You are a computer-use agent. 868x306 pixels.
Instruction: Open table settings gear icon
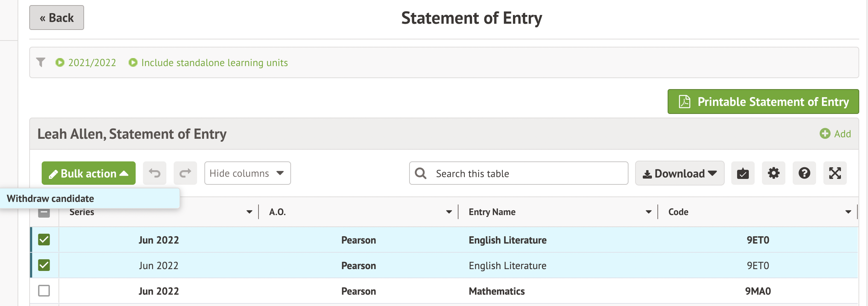pyautogui.click(x=773, y=173)
